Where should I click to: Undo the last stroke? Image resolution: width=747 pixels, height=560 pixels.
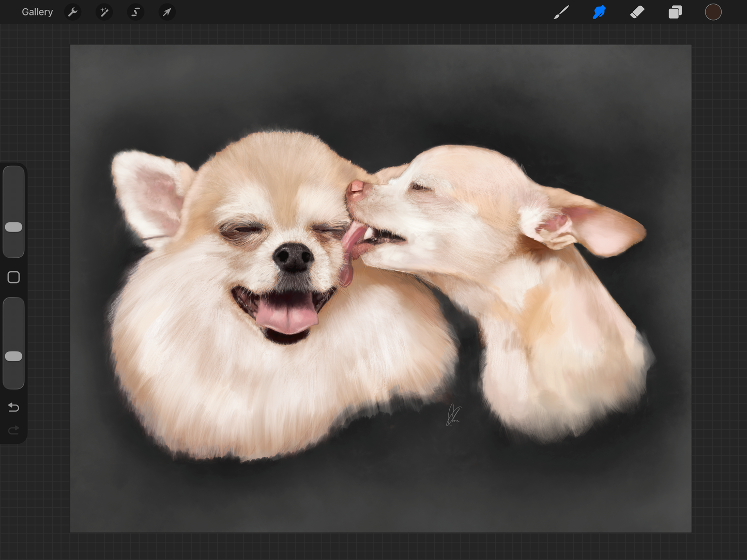click(x=13, y=408)
